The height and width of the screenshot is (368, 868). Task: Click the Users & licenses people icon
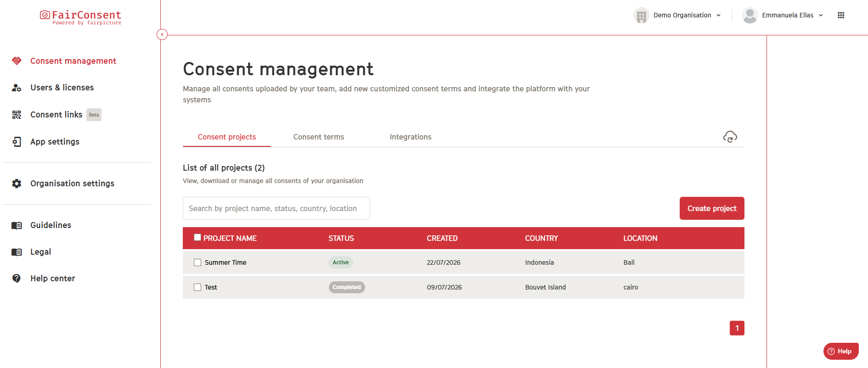17,88
